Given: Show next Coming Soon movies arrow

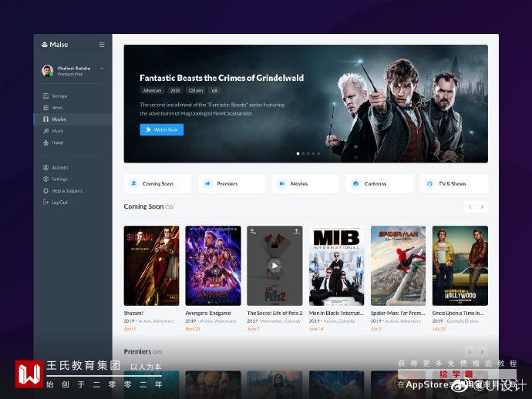Looking at the screenshot, I should pos(482,206).
